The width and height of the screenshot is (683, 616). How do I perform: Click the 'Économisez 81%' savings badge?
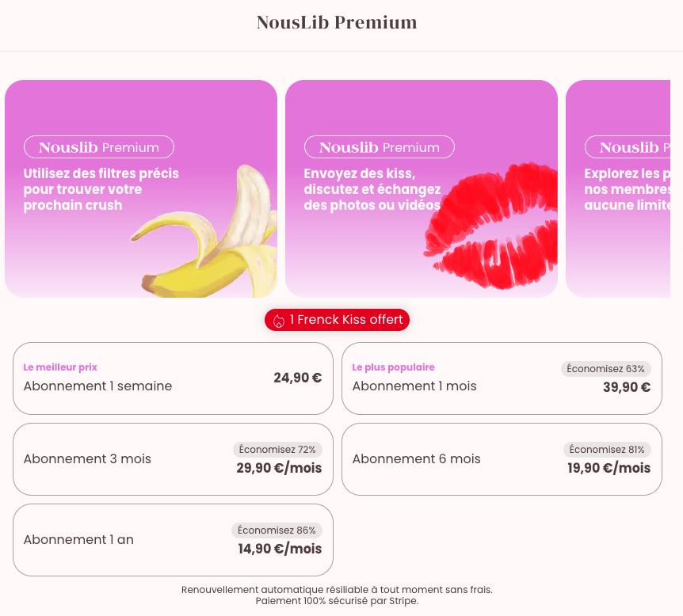(607, 450)
